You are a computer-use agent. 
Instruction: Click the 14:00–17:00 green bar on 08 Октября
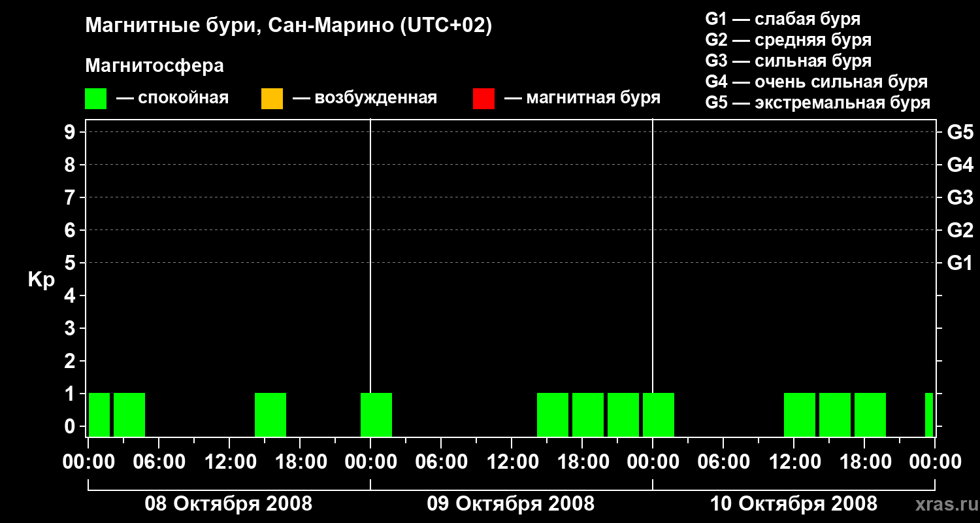coord(270,414)
